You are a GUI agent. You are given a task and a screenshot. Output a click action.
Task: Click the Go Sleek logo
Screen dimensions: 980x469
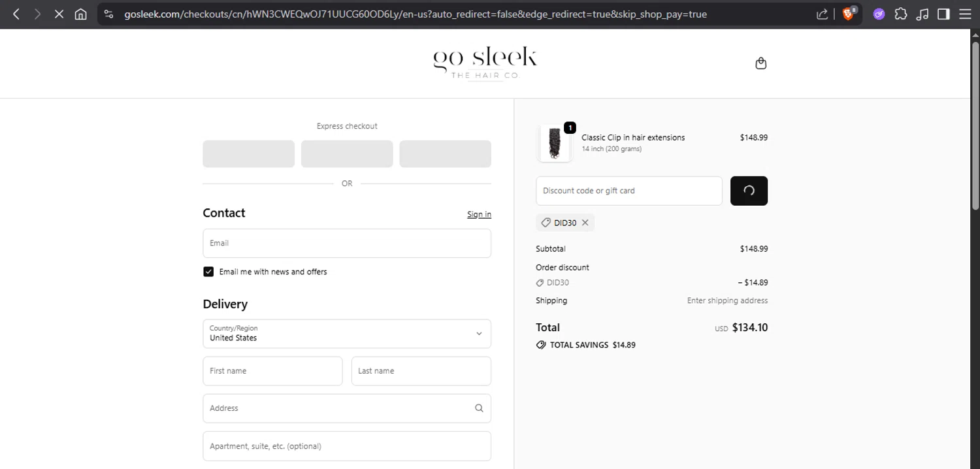485,63
